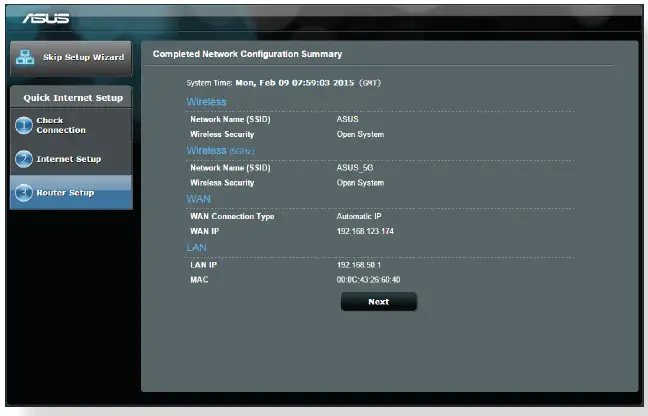648x416 pixels.
Task: Click the SSID value ASUS_5G
Action: (355, 168)
